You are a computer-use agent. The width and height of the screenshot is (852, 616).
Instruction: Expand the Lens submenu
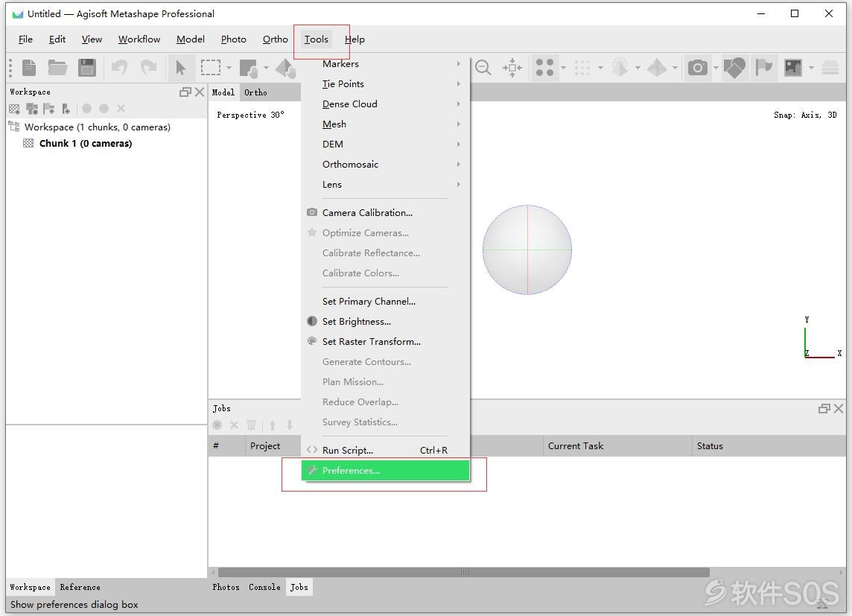[x=385, y=185]
